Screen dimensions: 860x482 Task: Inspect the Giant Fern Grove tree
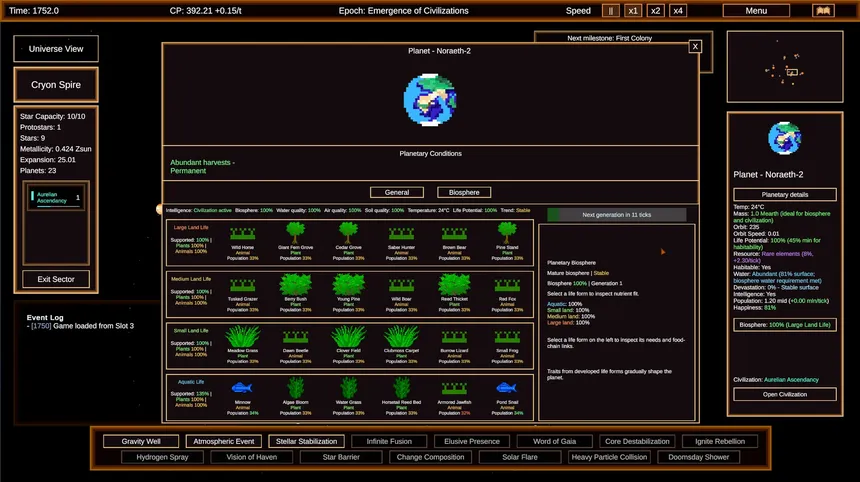pyautogui.click(x=295, y=233)
